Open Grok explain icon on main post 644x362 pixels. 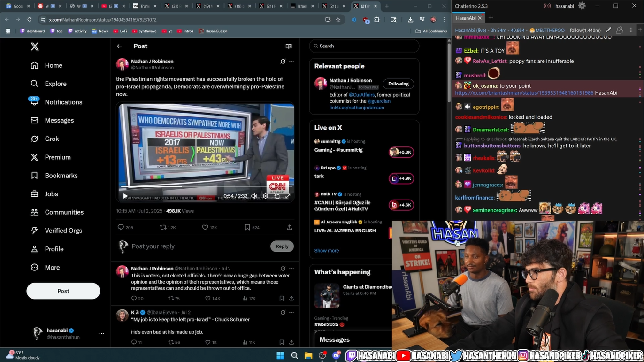283,62
